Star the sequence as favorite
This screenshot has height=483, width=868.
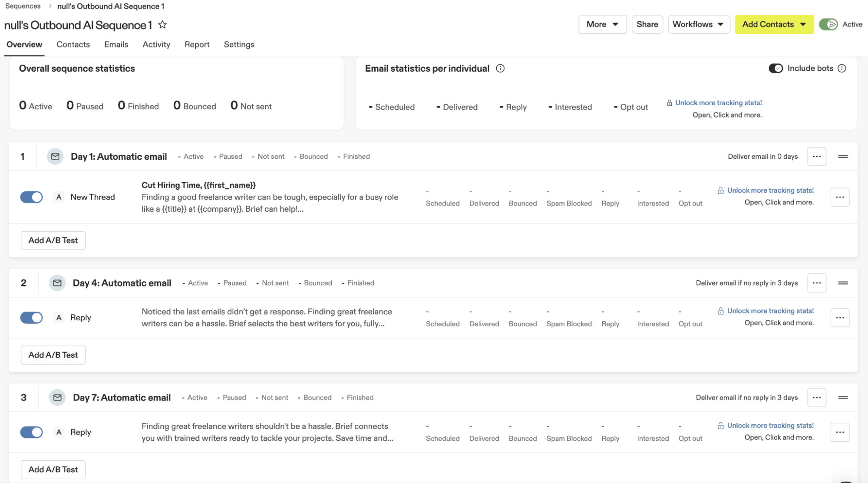(162, 25)
